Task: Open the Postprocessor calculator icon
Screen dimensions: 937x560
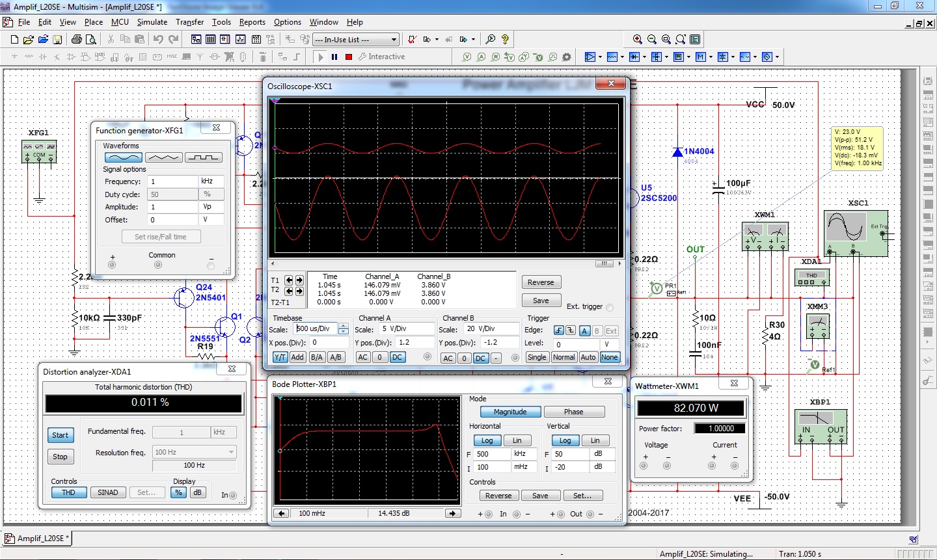Action: click(256, 40)
